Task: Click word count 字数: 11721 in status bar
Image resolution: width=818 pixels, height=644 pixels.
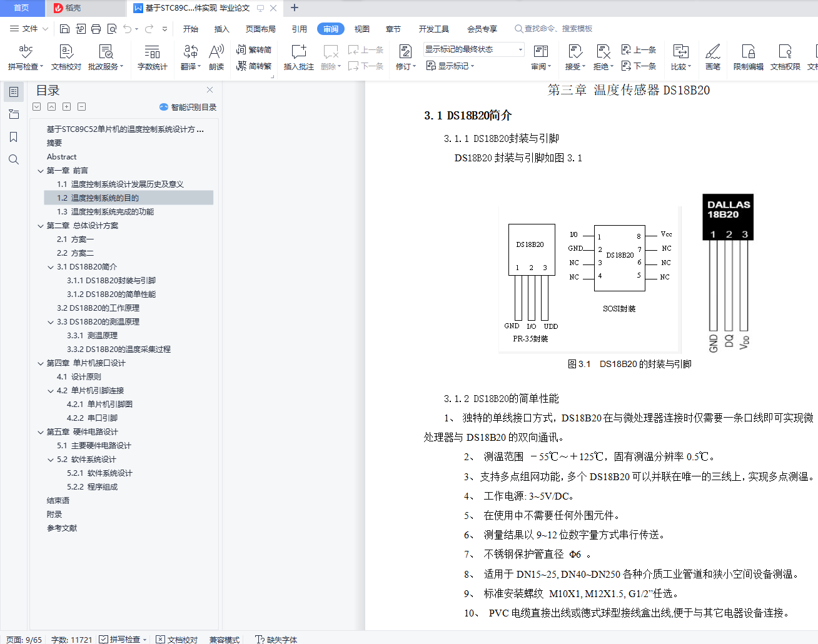Action: click(x=71, y=639)
